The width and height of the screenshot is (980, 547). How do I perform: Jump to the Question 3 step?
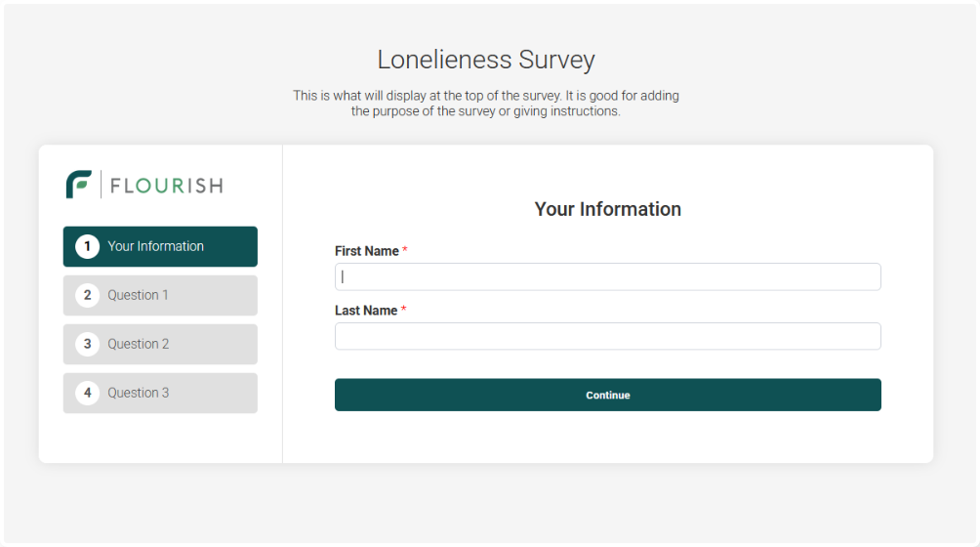click(x=160, y=393)
